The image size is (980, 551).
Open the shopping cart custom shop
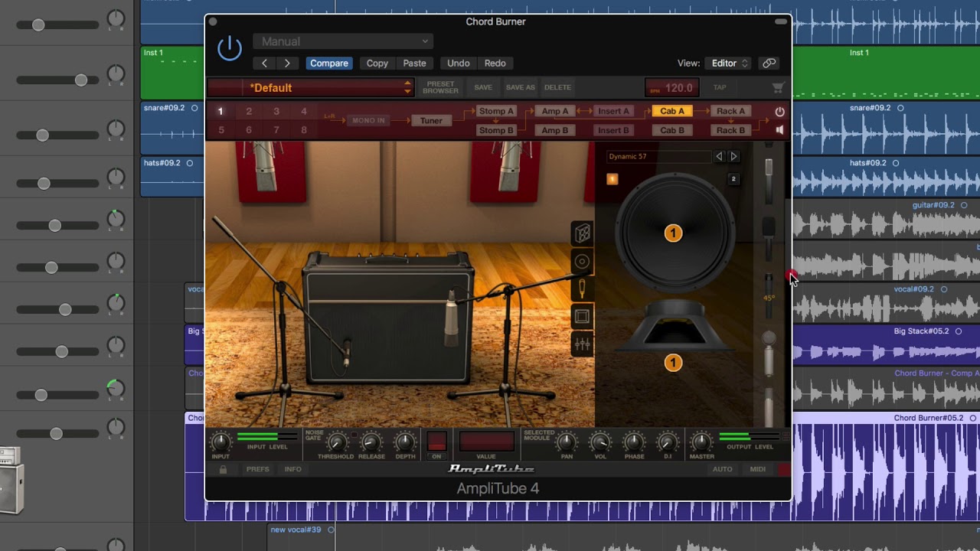pos(778,88)
